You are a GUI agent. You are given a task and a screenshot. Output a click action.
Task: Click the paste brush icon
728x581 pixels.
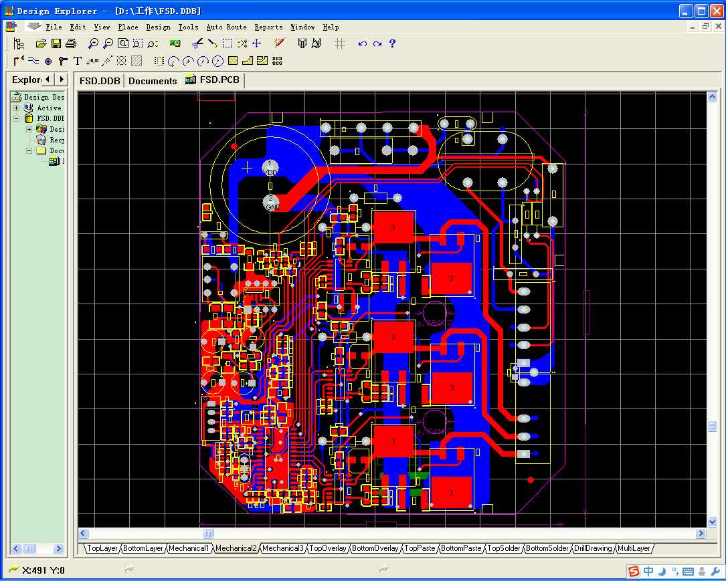point(212,43)
